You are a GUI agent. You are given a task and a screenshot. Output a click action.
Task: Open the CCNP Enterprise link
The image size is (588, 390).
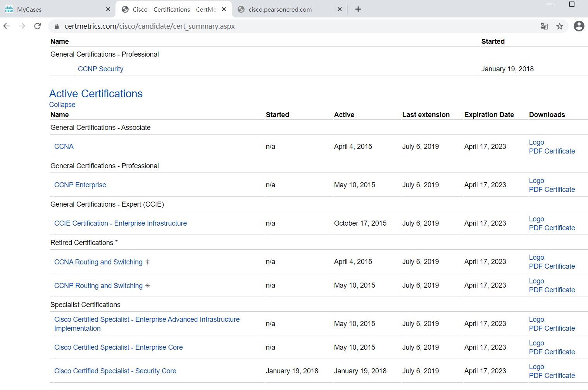[x=80, y=185]
